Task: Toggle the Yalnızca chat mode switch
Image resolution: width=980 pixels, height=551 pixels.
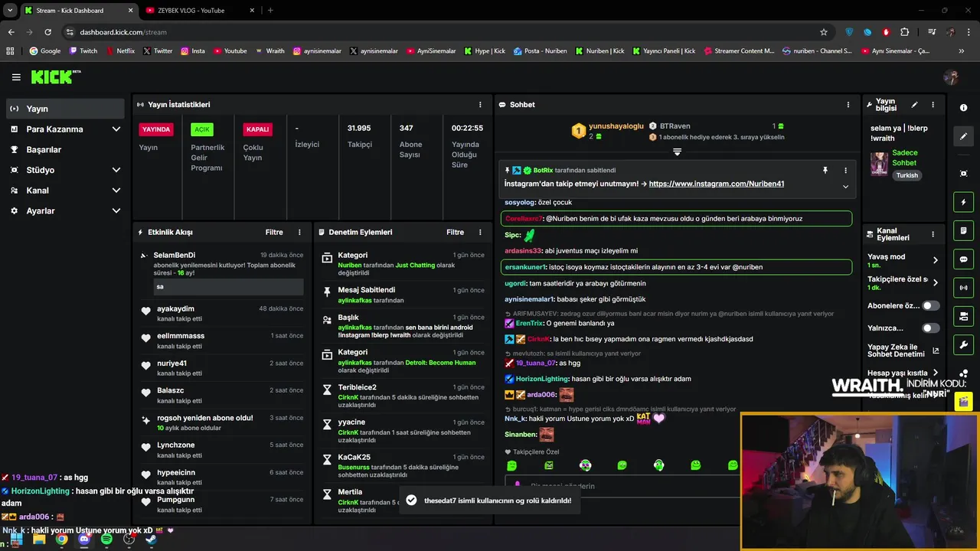Action: pos(930,328)
